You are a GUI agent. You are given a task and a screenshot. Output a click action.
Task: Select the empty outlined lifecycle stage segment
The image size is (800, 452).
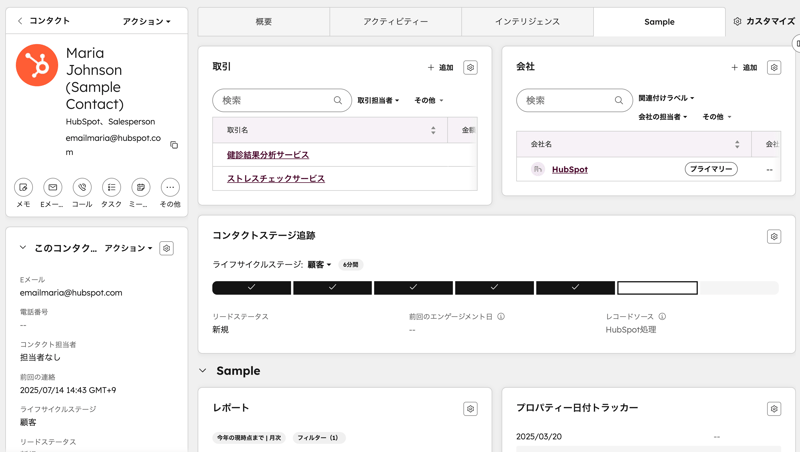(657, 288)
